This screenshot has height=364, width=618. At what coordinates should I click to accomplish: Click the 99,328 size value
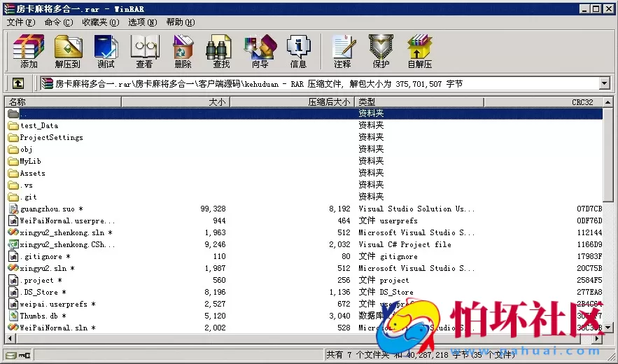[213, 209]
